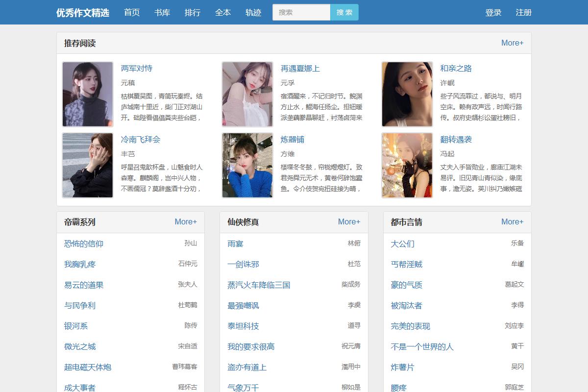Open the 炸薯片 book link
The height and width of the screenshot is (392, 588).
coord(402,367)
